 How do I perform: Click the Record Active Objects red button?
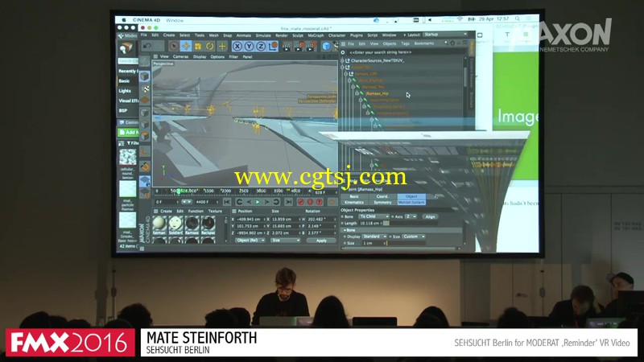301,202
